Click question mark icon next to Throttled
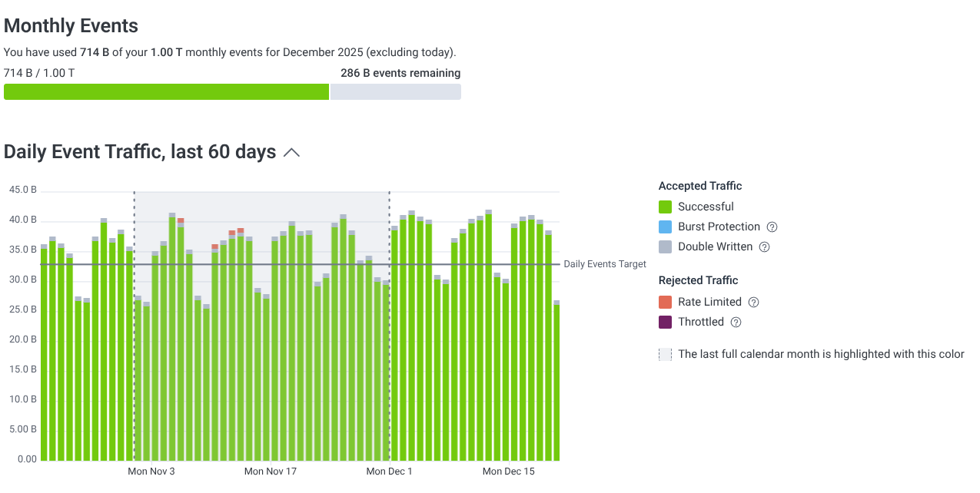The height and width of the screenshot is (493, 980). tap(736, 323)
